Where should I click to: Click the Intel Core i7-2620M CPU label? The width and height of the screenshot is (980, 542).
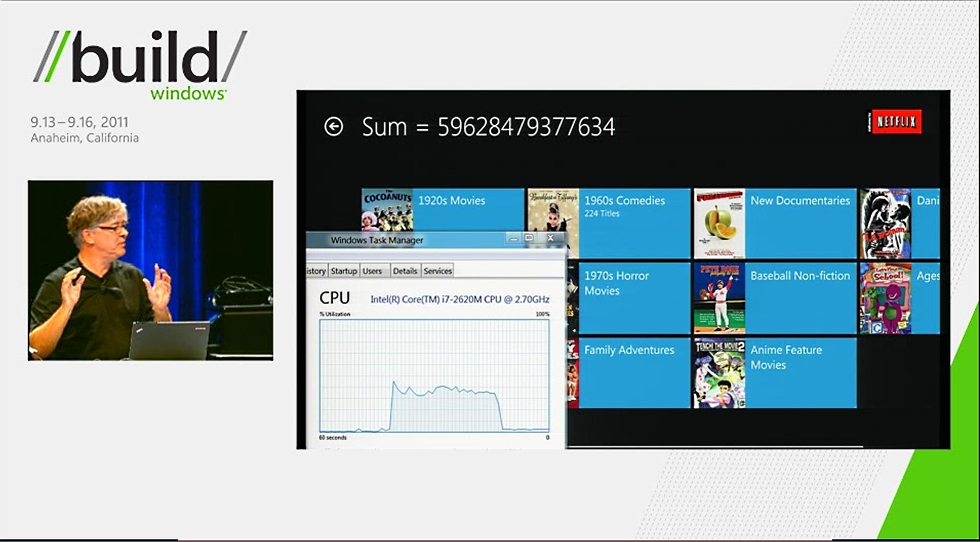tap(459, 299)
